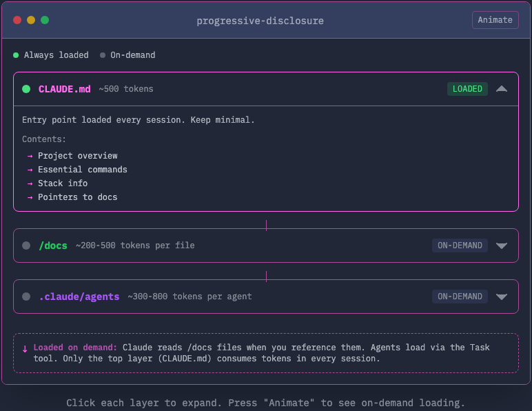The image size is (532, 411).
Task: Click "Entry point loaded every session" description
Action: [x=138, y=120]
